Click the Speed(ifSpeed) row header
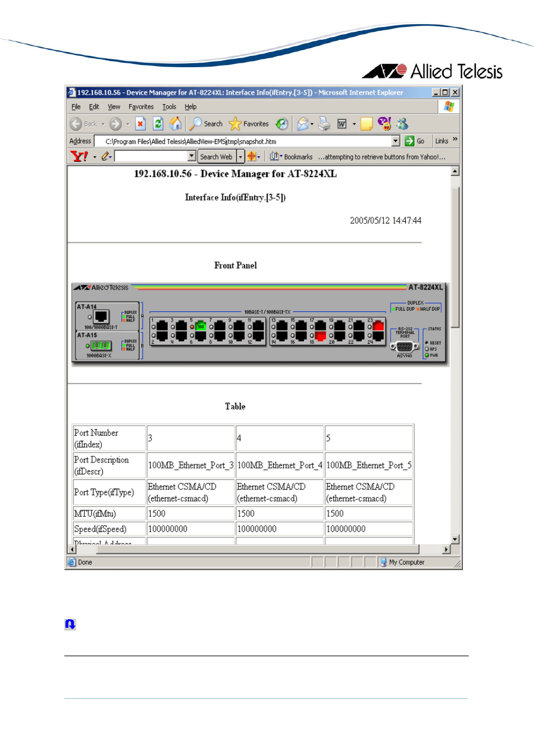 point(109,529)
